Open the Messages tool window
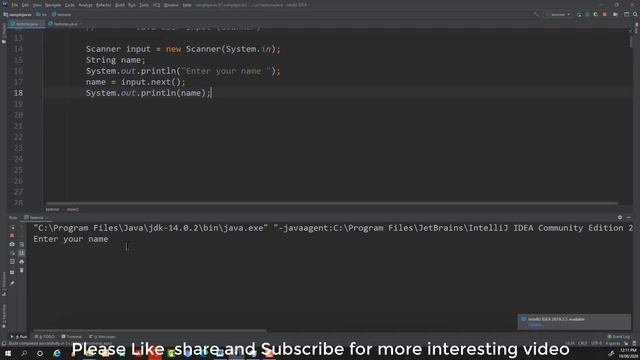 point(102,337)
